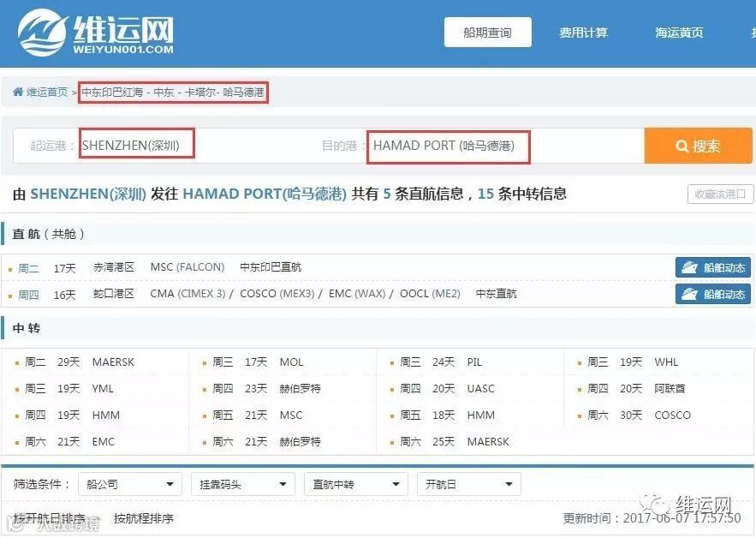Select transfer entry 周二 29天 MAERSK
The image size is (756, 538).
point(80,362)
